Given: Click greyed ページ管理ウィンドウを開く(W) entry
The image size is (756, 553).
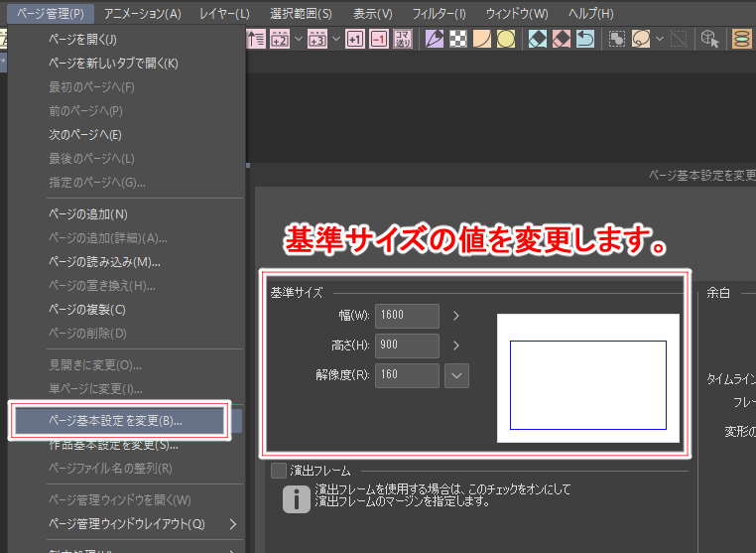Looking at the screenshot, I should pos(128,500).
